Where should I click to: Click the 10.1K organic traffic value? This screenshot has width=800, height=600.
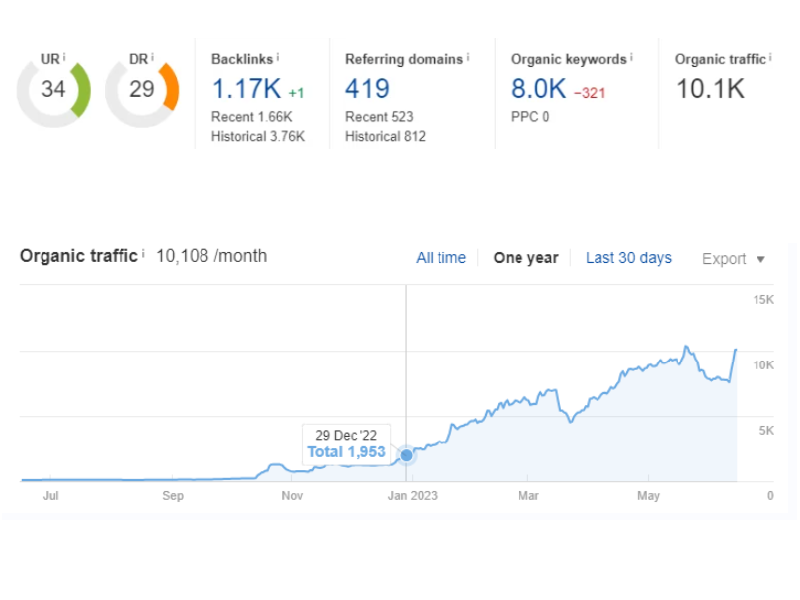[x=710, y=89]
